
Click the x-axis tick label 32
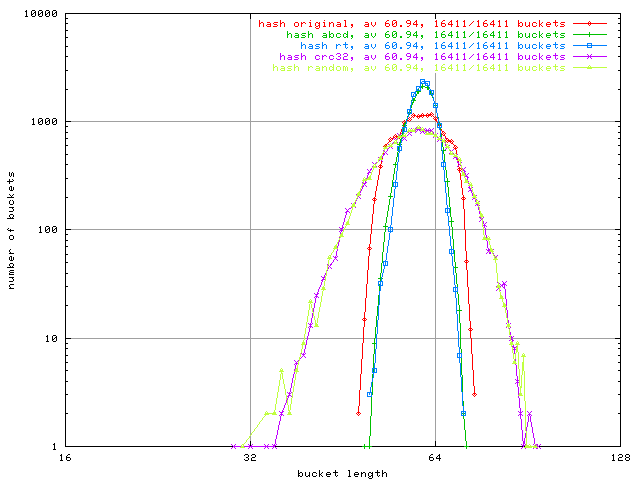tap(250, 458)
